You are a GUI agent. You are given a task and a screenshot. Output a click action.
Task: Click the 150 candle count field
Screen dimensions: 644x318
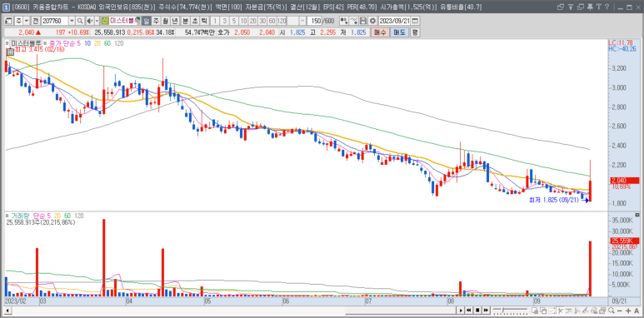point(315,21)
